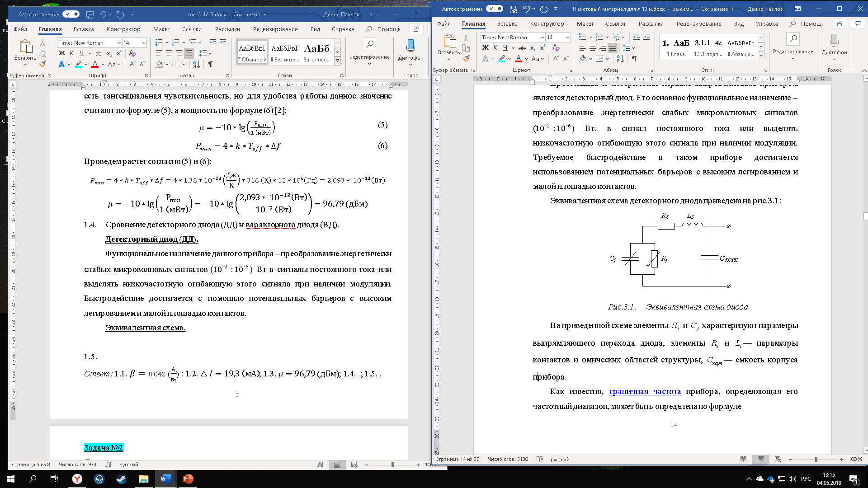Open the Макет tab in left window
The image size is (868, 488).
click(x=161, y=29)
